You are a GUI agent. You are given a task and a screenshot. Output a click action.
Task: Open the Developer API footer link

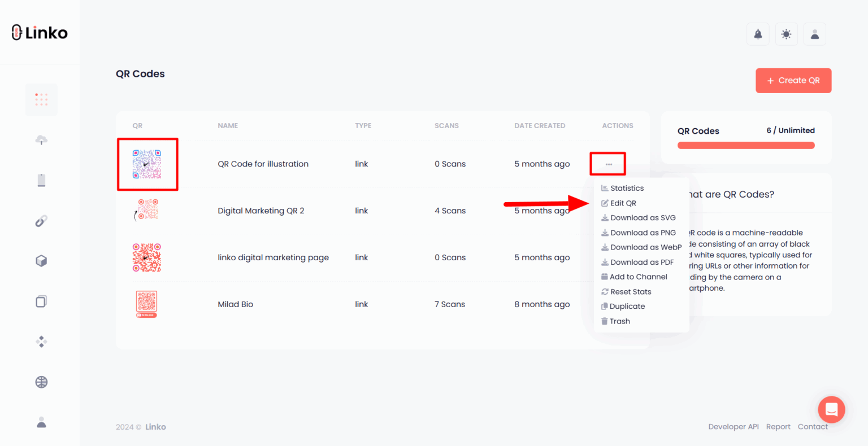[733, 427]
